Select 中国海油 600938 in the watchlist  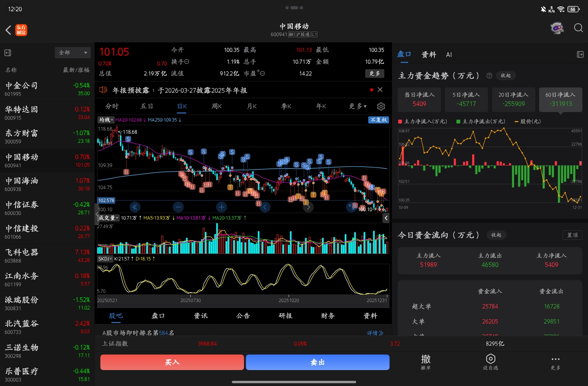pos(47,184)
